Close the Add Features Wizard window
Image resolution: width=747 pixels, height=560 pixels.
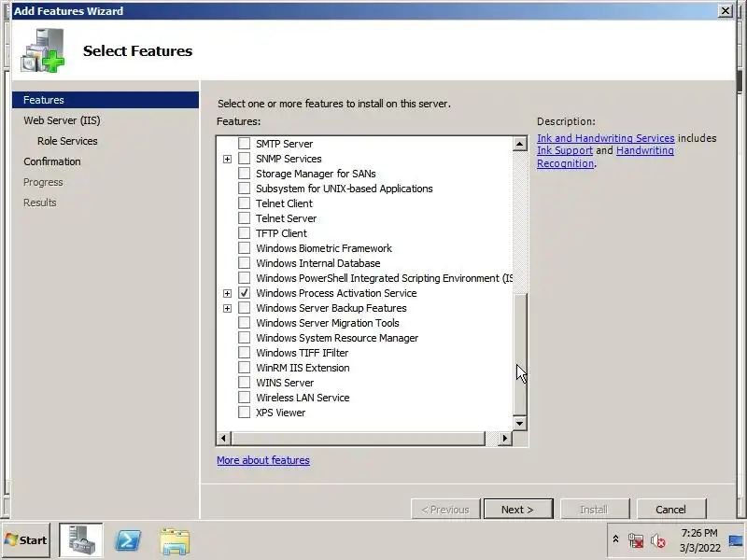[x=726, y=10]
